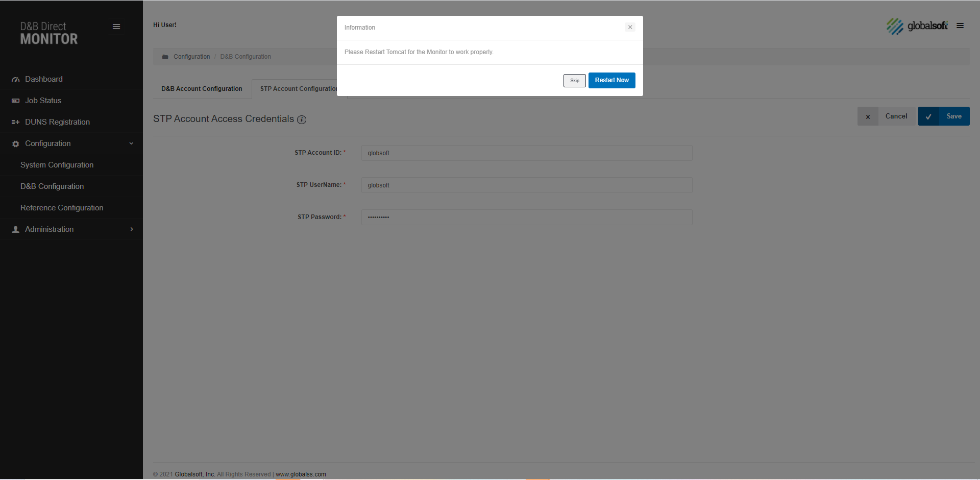
Task: Click the DUNS Registration list icon
Action: (16, 123)
